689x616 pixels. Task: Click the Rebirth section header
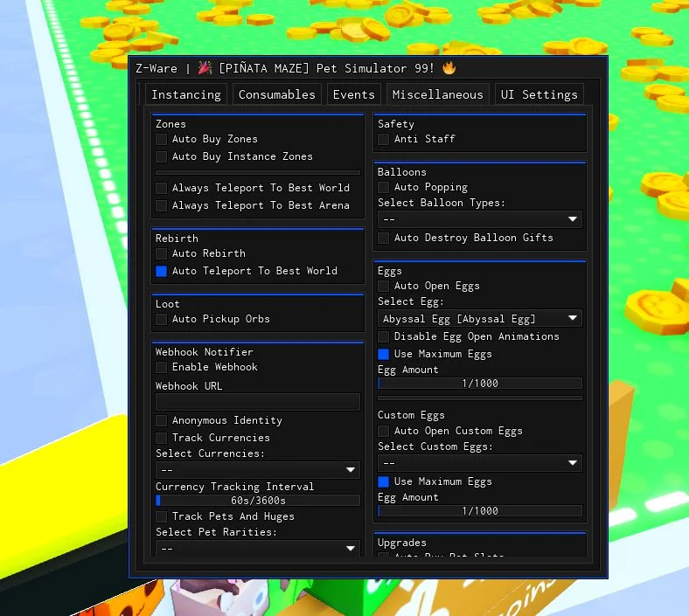point(177,239)
